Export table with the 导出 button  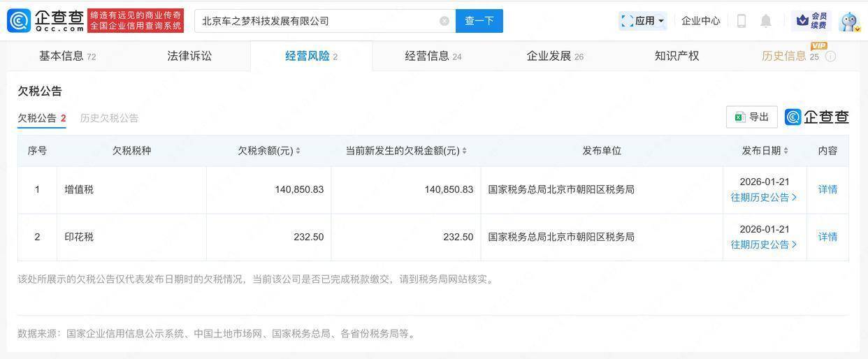coord(751,117)
